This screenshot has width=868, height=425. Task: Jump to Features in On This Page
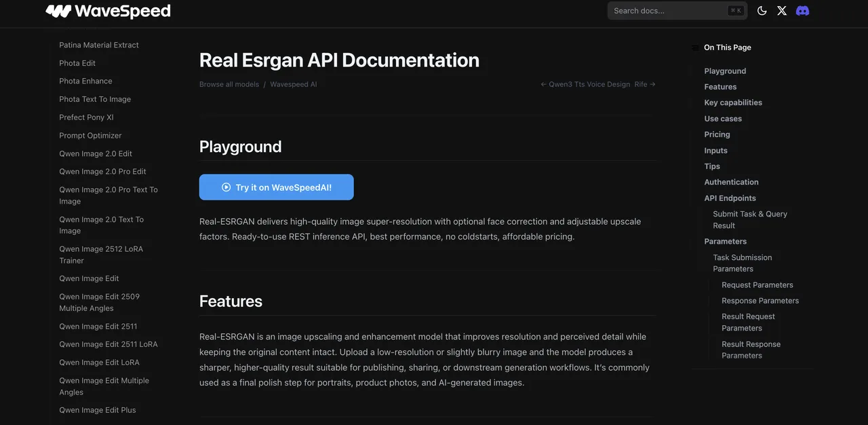[720, 87]
